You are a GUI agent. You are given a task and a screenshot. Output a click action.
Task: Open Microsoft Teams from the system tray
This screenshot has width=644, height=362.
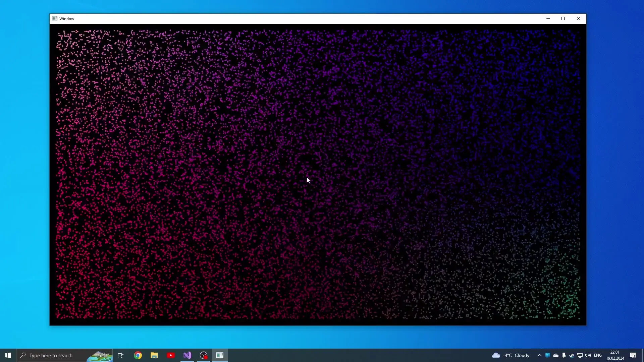click(547, 355)
